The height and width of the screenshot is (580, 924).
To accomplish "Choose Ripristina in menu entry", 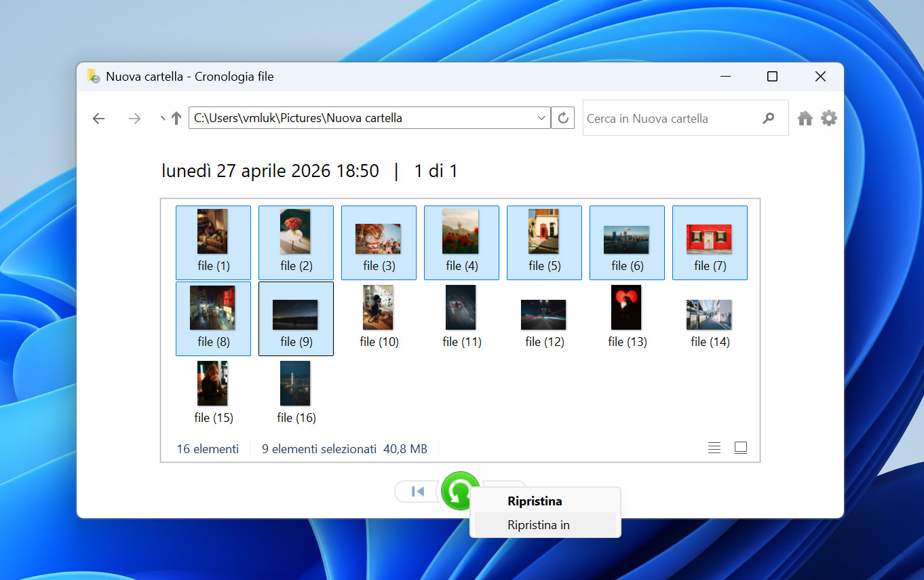I will tap(539, 524).
